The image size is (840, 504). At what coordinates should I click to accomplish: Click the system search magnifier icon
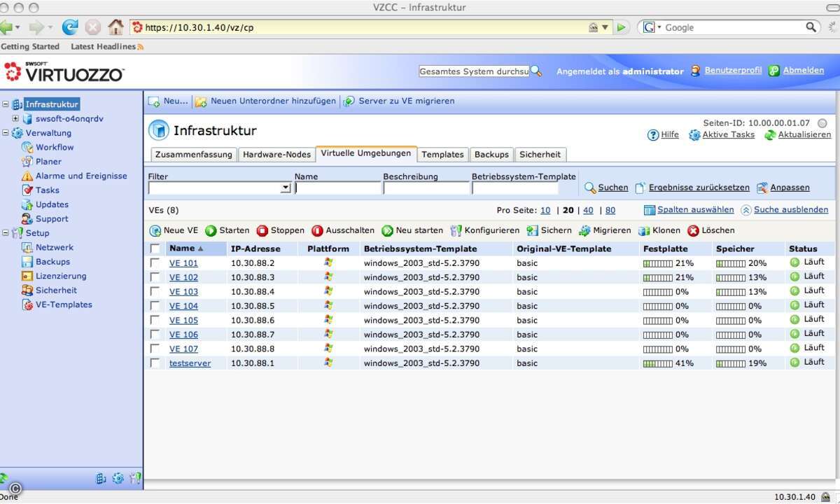click(x=535, y=71)
